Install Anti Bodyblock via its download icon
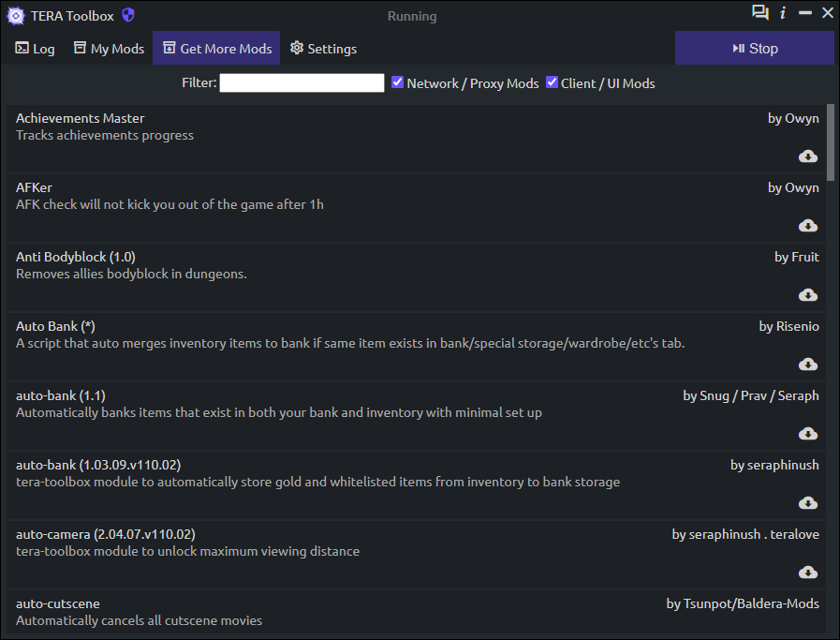 (808, 295)
